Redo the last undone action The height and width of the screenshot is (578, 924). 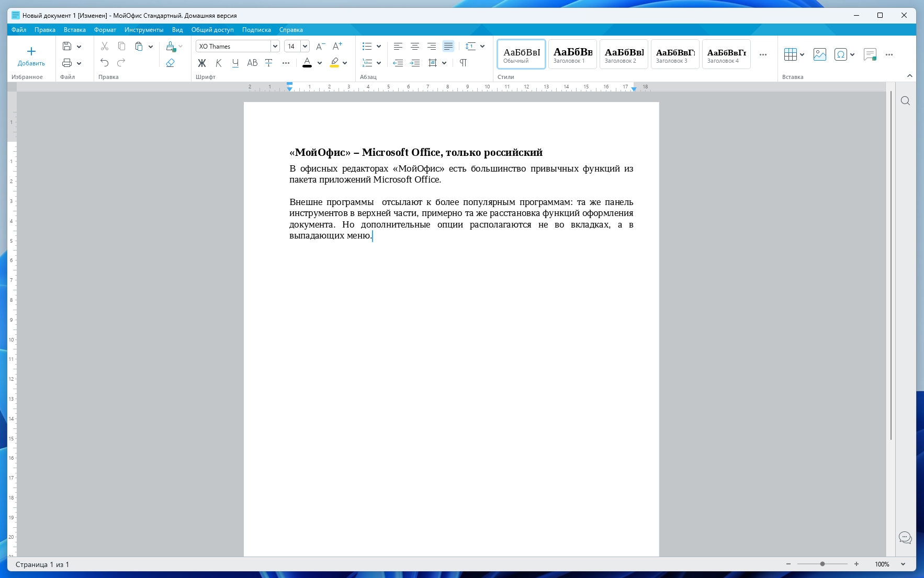click(x=121, y=63)
